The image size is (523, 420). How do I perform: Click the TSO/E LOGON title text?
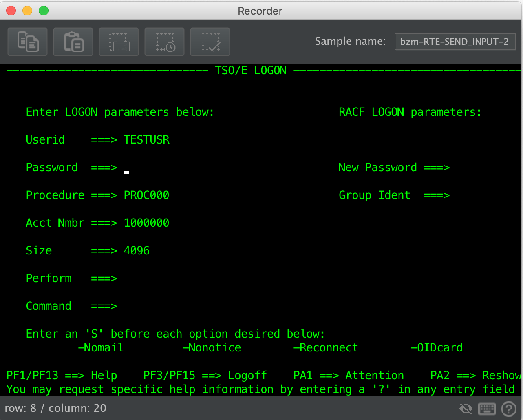pyautogui.click(x=251, y=71)
